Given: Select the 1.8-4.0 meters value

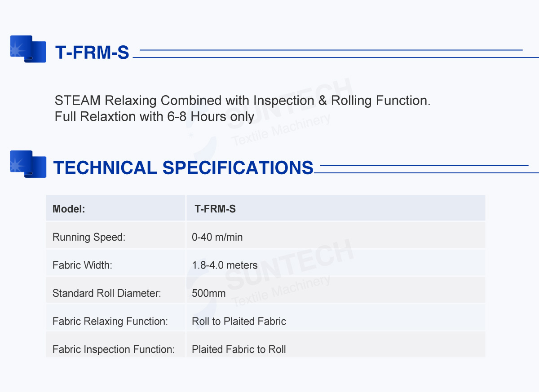Looking at the screenshot, I should tap(225, 265).
